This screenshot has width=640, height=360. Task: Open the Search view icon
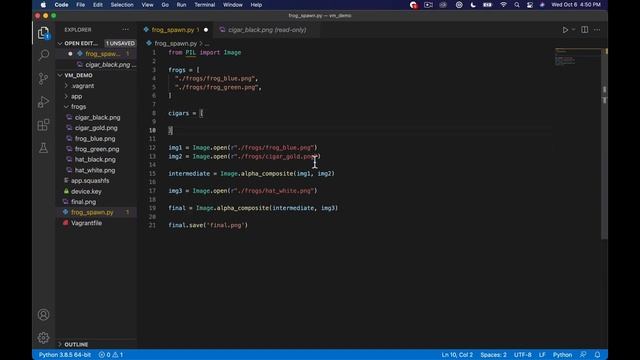pyautogui.click(x=43, y=55)
